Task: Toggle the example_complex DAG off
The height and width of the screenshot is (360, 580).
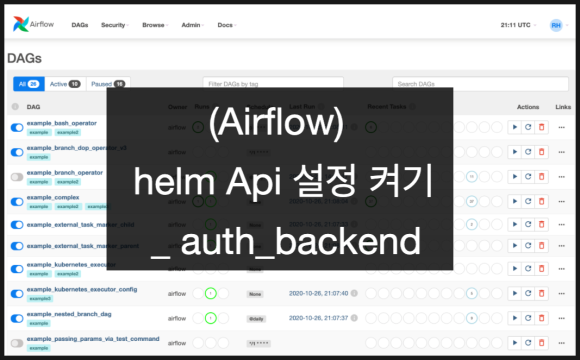Action: click(x=17, y=202)
